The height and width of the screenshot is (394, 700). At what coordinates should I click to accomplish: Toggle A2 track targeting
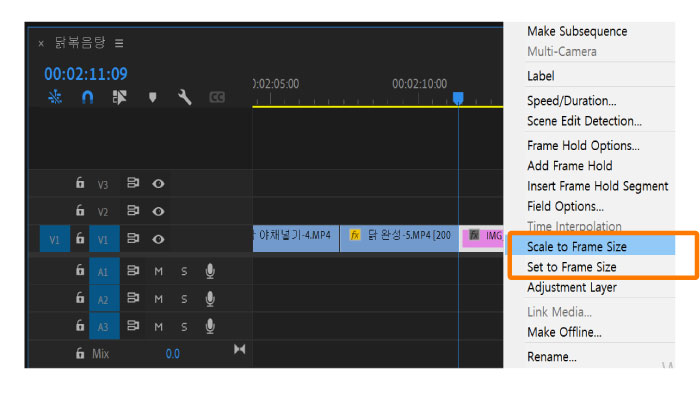(x=104, y=299)
